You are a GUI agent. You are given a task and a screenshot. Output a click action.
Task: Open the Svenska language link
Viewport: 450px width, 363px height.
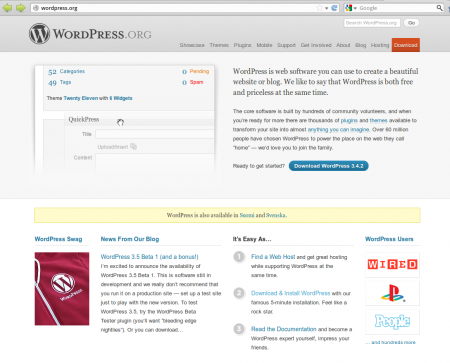[x=276, y=215]
